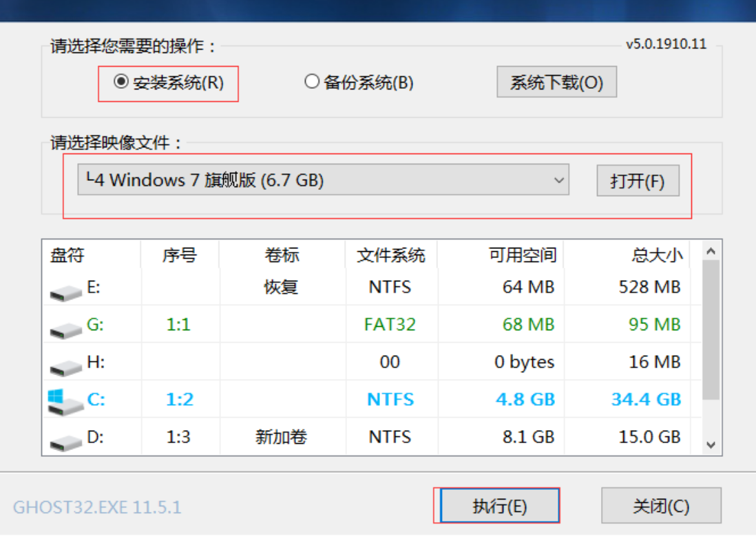Click the 打开(F) button
Image resolution: width=756 pixels, height=536 pixels.
coord(638,181)
